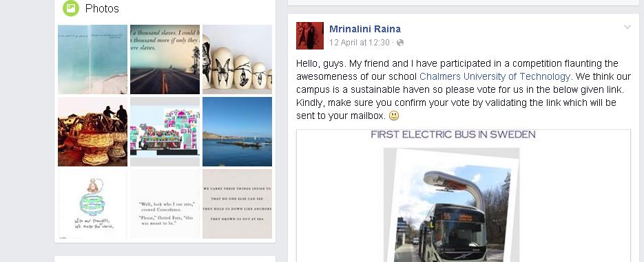The width and height of the screenshot is (644, 262).
Task: Open Chalmers University of Technology link
Action: pos(495,76)
